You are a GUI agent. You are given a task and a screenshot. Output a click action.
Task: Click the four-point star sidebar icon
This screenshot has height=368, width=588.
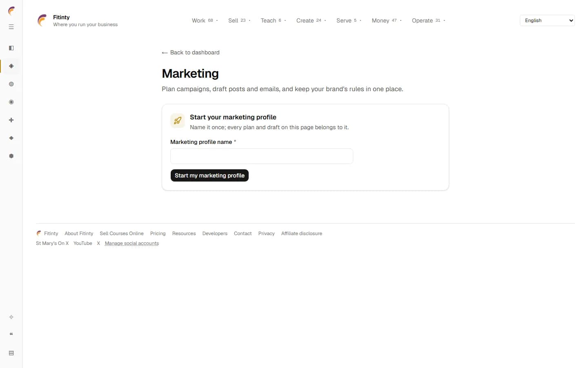point(11,317)
